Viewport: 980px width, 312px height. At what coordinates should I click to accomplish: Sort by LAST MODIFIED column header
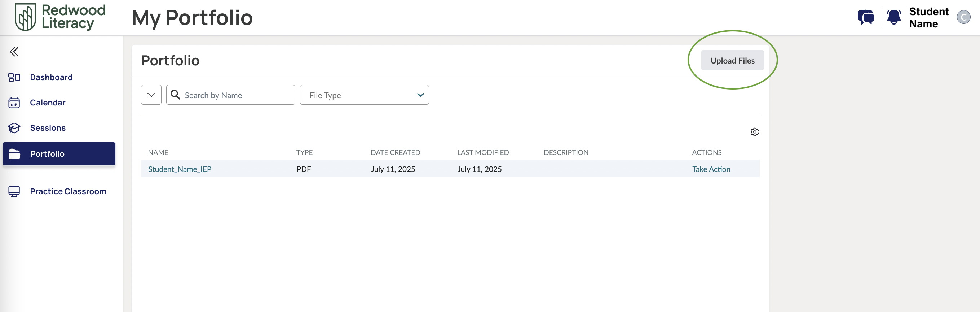pos(483,152)
